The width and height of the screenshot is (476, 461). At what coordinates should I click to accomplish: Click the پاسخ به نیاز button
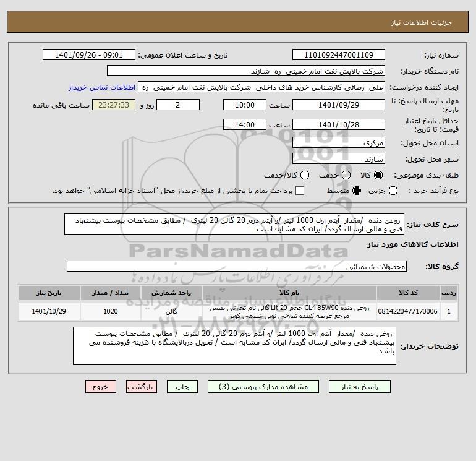pyautogui.click(x=360, y=387)
